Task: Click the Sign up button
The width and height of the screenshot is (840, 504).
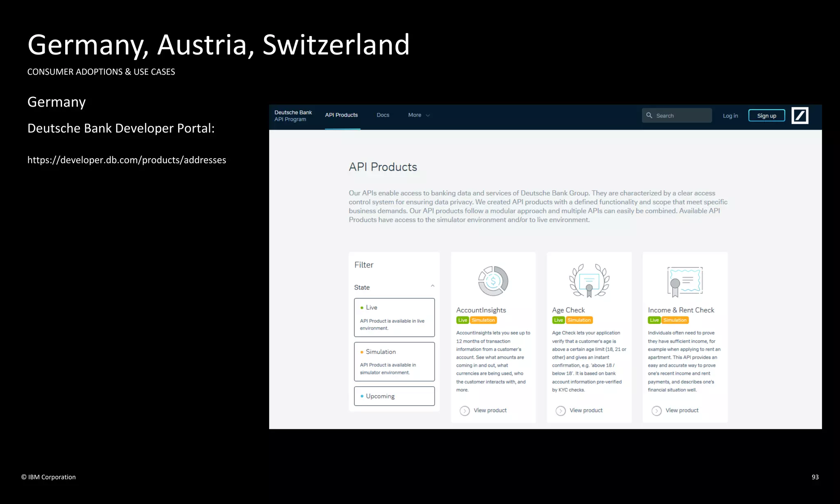Action: (767, 116)
